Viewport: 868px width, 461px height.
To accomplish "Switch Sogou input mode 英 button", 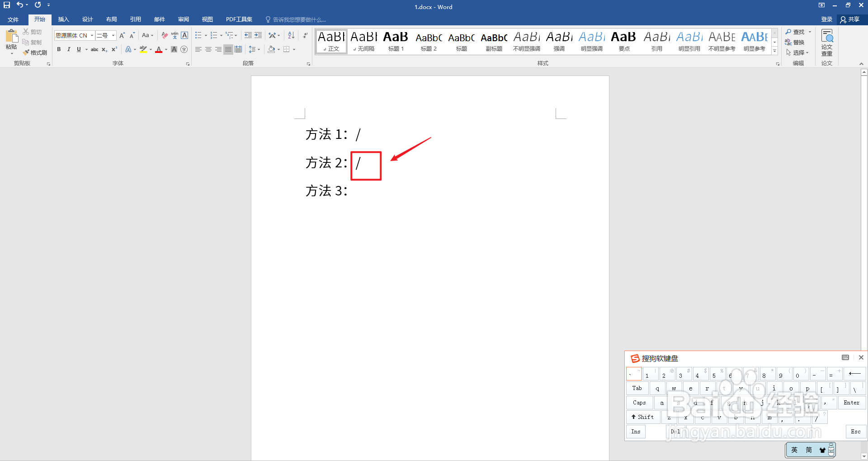I will tap(794, 450).
